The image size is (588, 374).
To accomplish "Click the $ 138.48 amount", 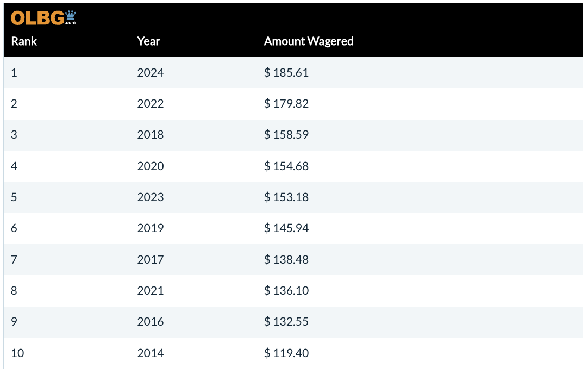I will pos(286,259).
